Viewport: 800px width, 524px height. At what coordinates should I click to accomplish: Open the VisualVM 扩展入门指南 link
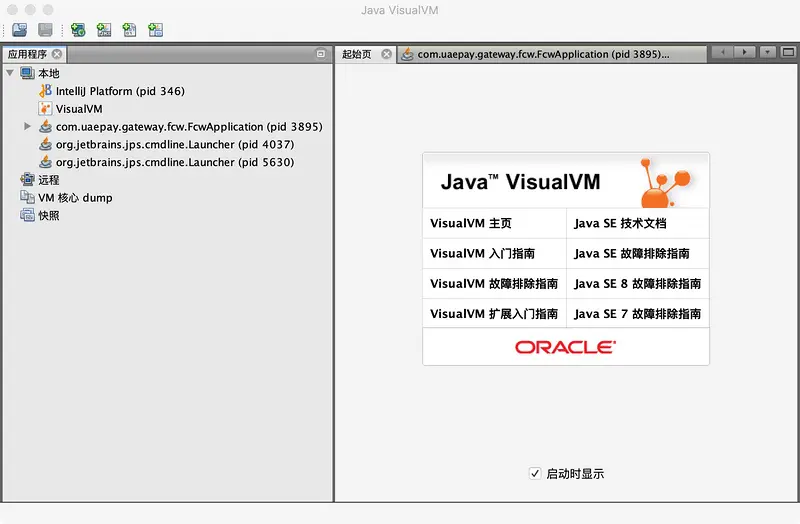point(494,314)
